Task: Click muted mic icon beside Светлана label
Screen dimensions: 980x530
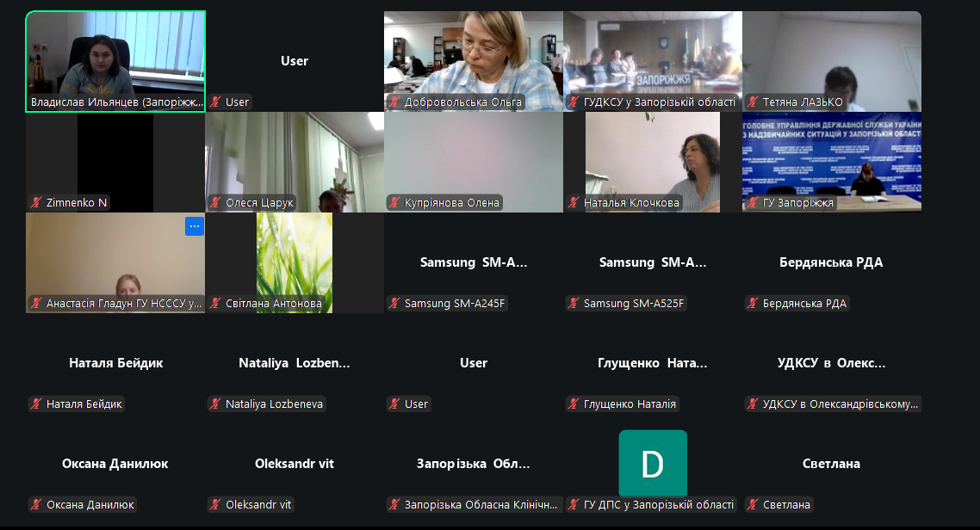Action: (x=753, y=504)
